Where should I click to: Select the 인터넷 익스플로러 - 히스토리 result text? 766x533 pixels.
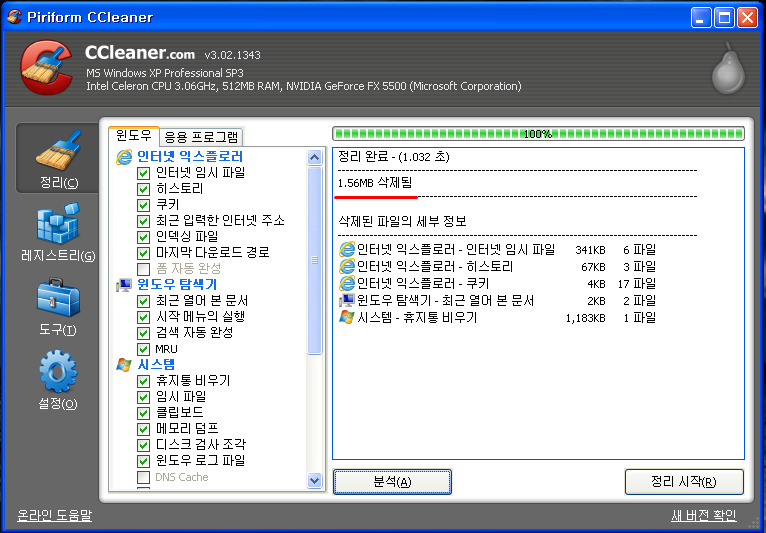[435, 267]
